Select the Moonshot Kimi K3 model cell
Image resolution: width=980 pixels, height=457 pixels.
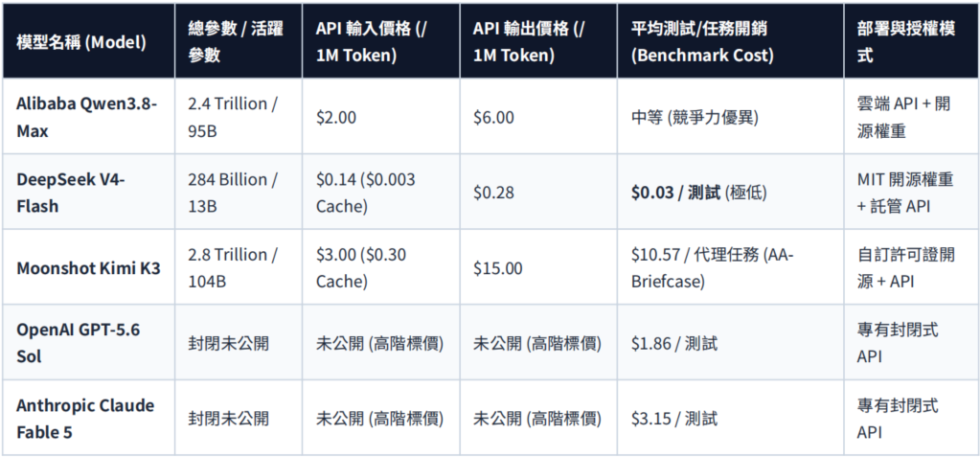pyautogui.click(x=89, y=267)
